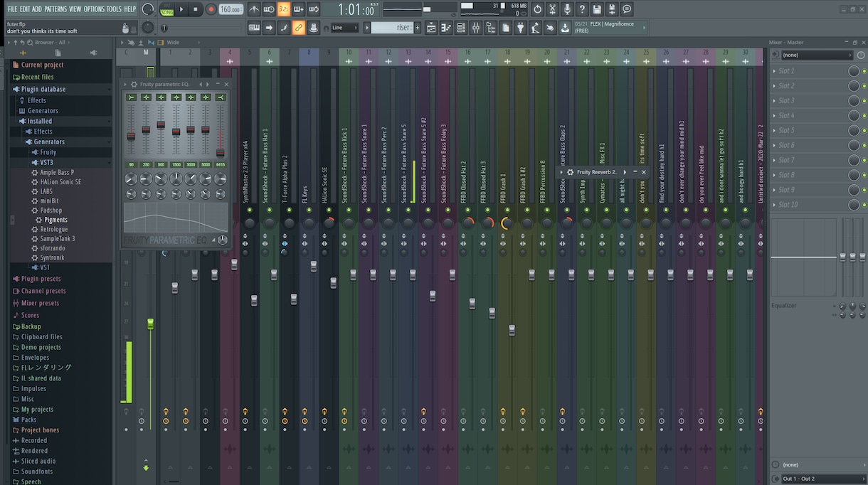Click the Record button

coord(211,9)
